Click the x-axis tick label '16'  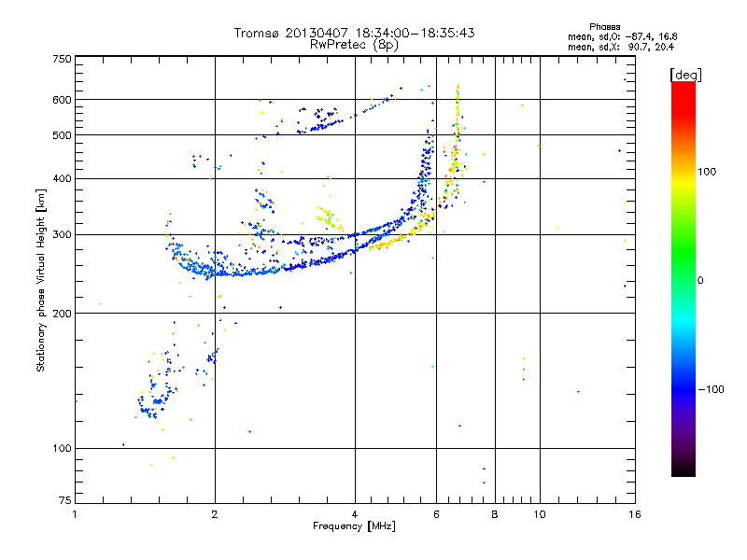coord(635,514)
